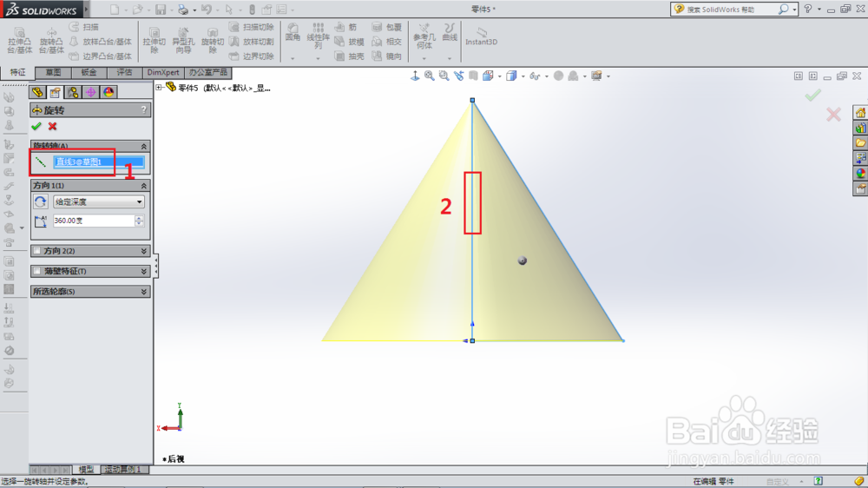
Task: Select the Extruded Cut (拉伸切除) tool
Action: (154, 41)
